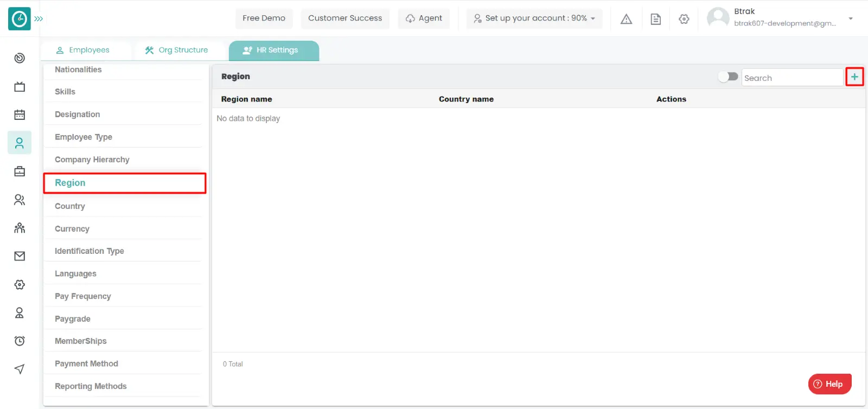This screenshot has height=409, width=868.
Task: Switch to the Employees tab
Action: (x=83, y=50)
